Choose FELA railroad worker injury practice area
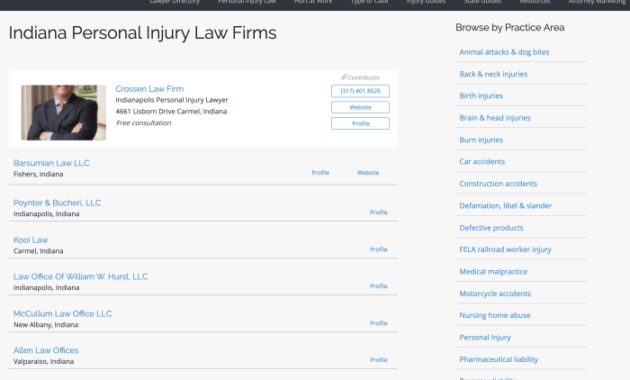 point(505,249)
